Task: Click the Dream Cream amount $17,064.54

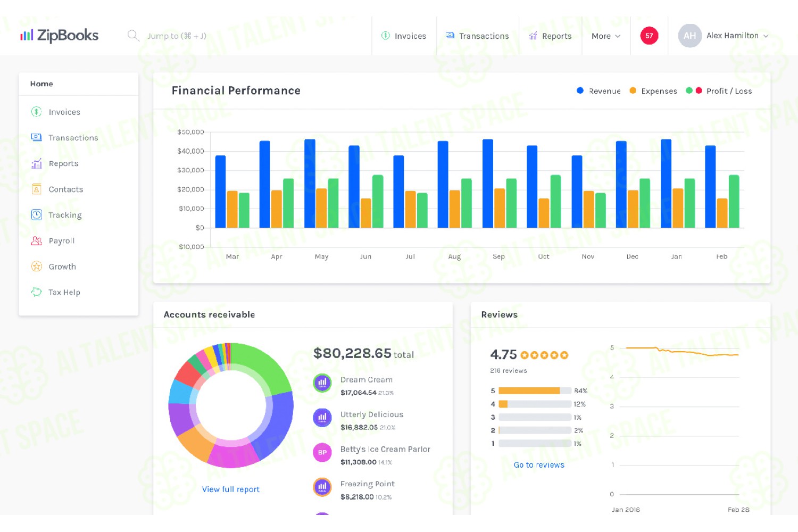Action: pos(358,393)
